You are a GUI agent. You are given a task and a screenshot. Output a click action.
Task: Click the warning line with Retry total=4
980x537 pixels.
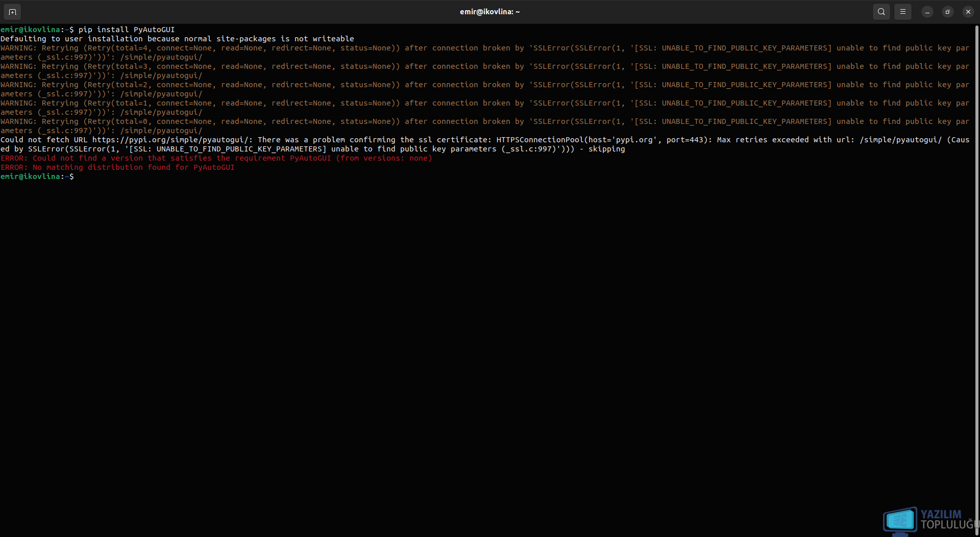pyautogui.click(x=485, y=53)
